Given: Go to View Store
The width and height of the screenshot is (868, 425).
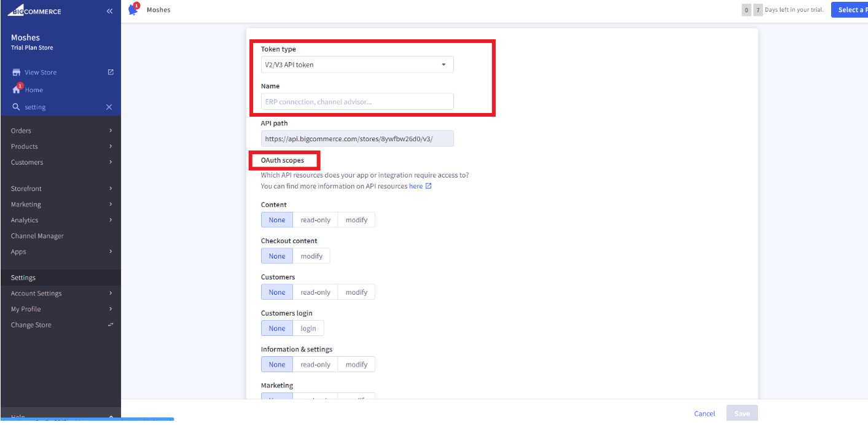Looking at the screenshot, I should click(41, 72).
